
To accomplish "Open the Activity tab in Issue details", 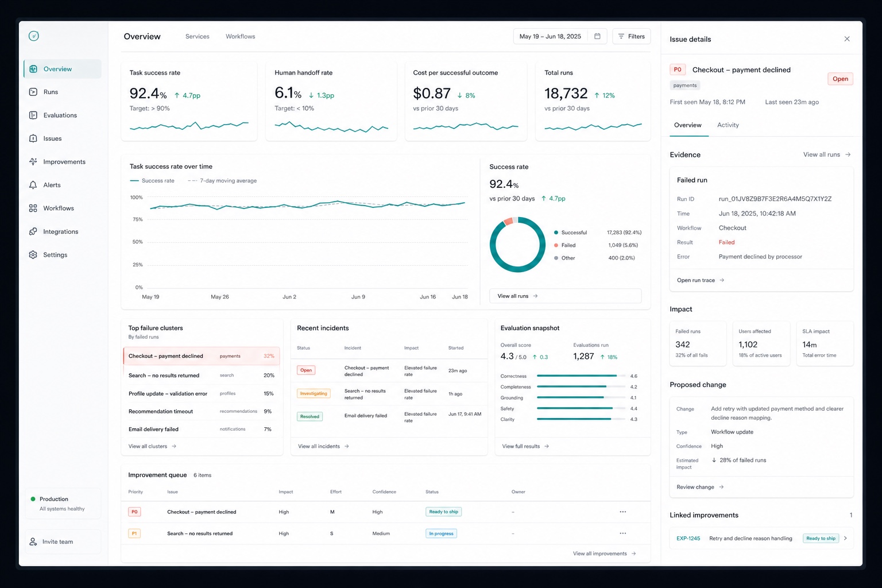I will click(728, 125).
